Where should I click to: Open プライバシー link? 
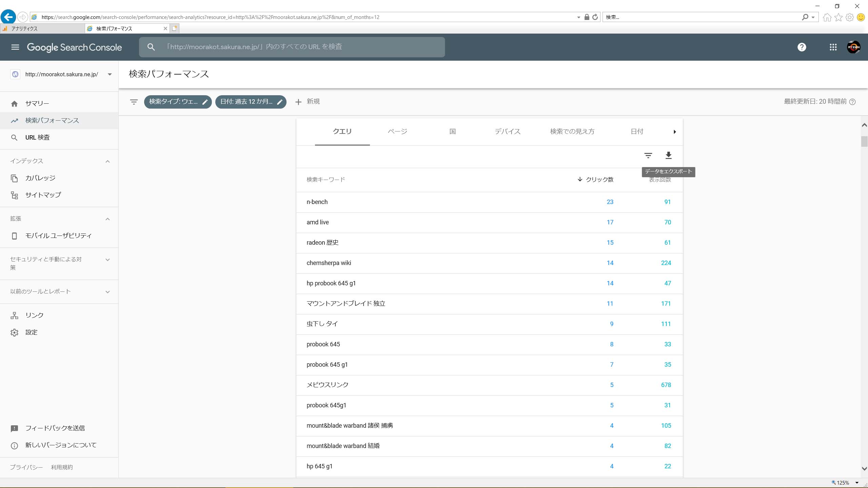(x=26, y=467)
